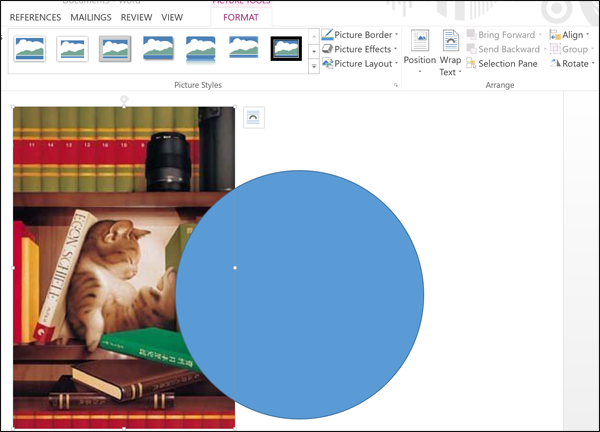This screenshot has width=600, height=432.
Task: Apply the sixth soft edge picture style
Action: tap(244, 49)
